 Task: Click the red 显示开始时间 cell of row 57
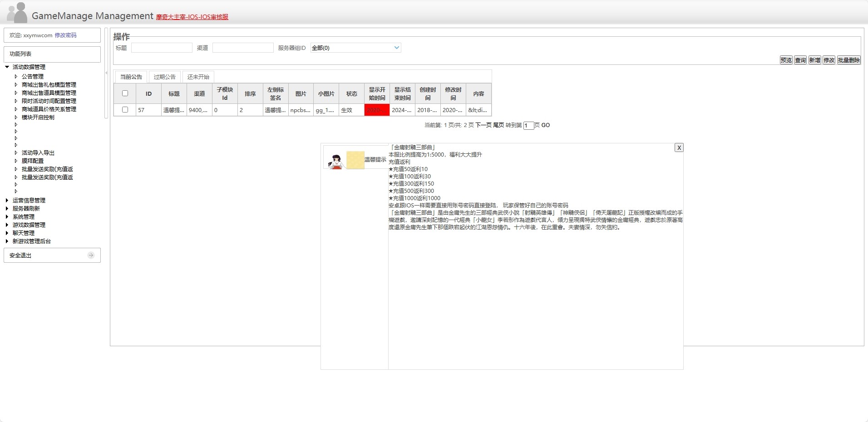point(376,110)
